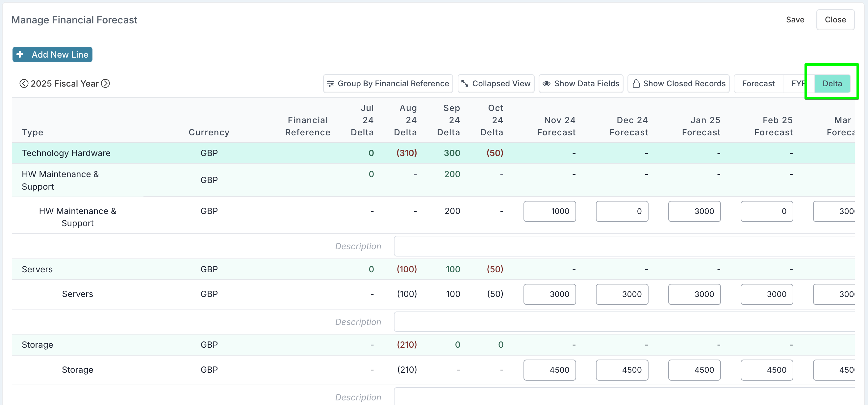The image size is (868, 405).
Task: Click the Group By sliders icon
Action: point(330,84)
